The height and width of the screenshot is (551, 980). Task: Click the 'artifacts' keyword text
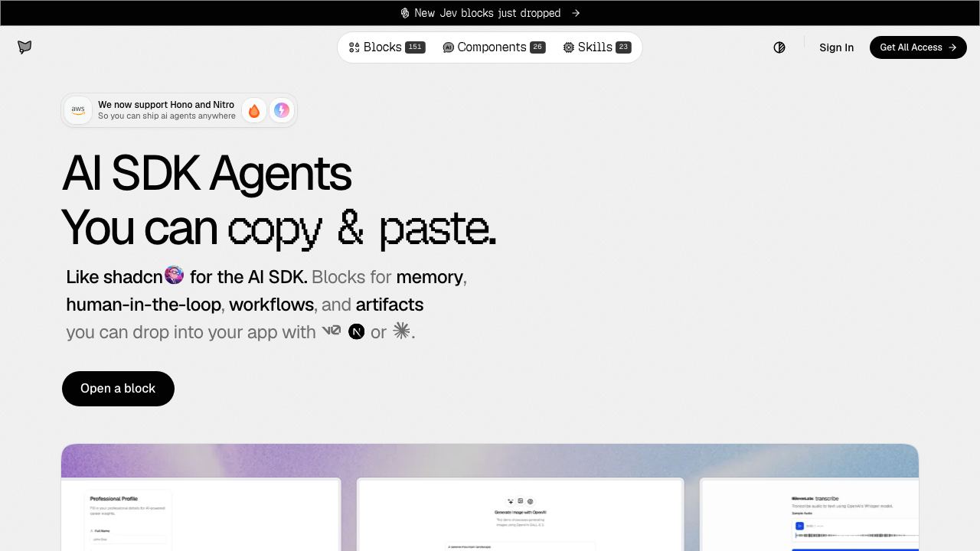point(390,305)
